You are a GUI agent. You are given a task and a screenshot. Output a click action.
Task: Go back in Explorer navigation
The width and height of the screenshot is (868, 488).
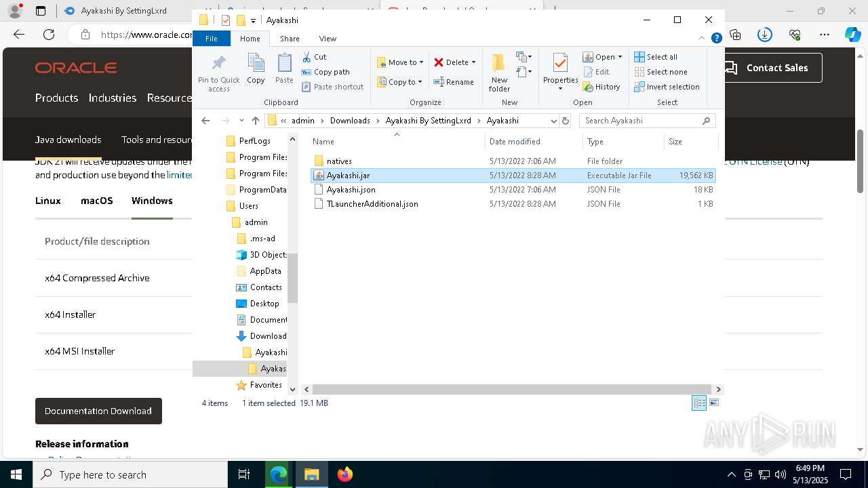205,121
